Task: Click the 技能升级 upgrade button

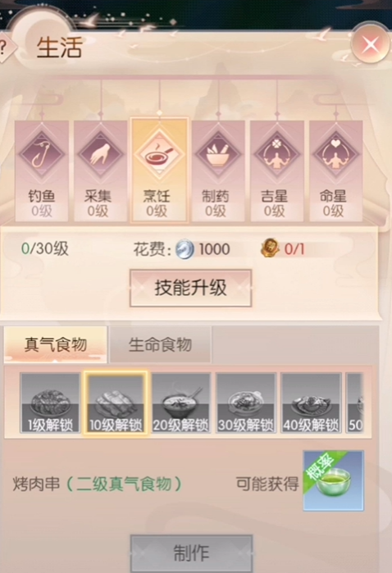Action: tap(190, 289)
